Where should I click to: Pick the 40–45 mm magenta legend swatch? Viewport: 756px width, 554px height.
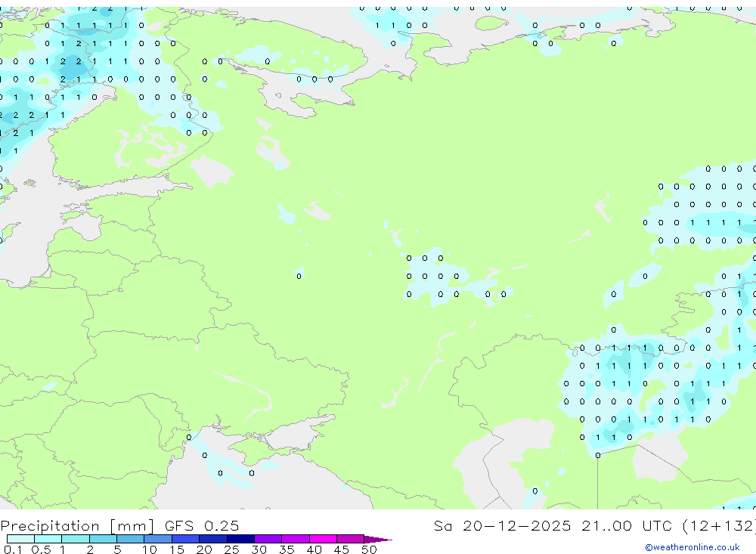(x=323, y=539)
